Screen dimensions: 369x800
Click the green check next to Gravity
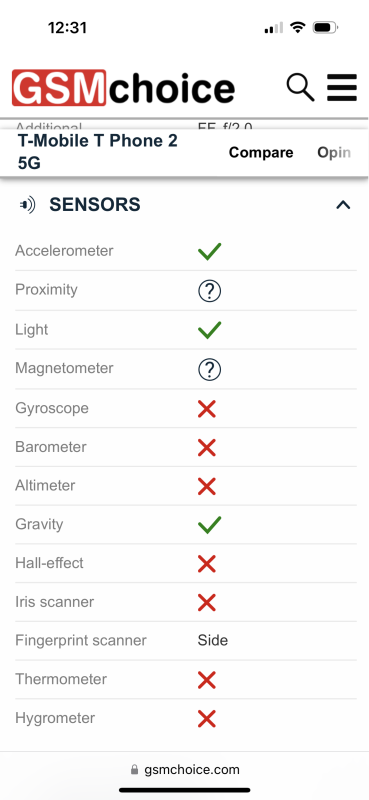(x=209, y=525)
